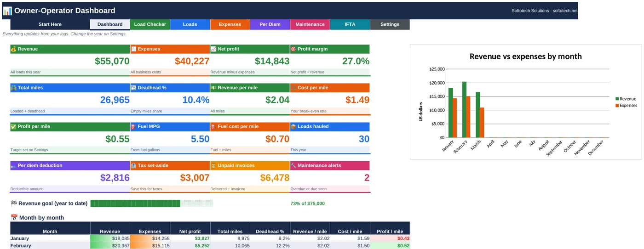This screenshot has height=249, width=644.
Task: Click the January revenue bar in chart
Action: [x=451, y=113]
